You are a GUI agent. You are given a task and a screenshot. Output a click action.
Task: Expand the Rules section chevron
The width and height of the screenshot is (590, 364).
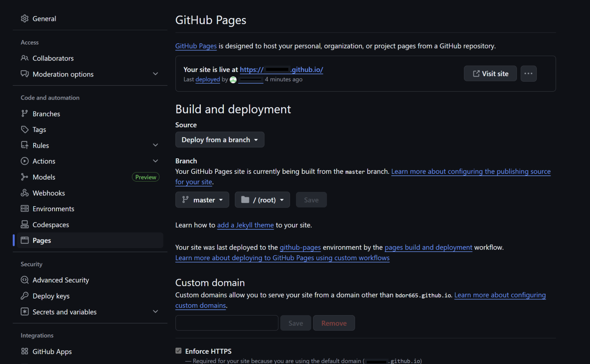156,145
